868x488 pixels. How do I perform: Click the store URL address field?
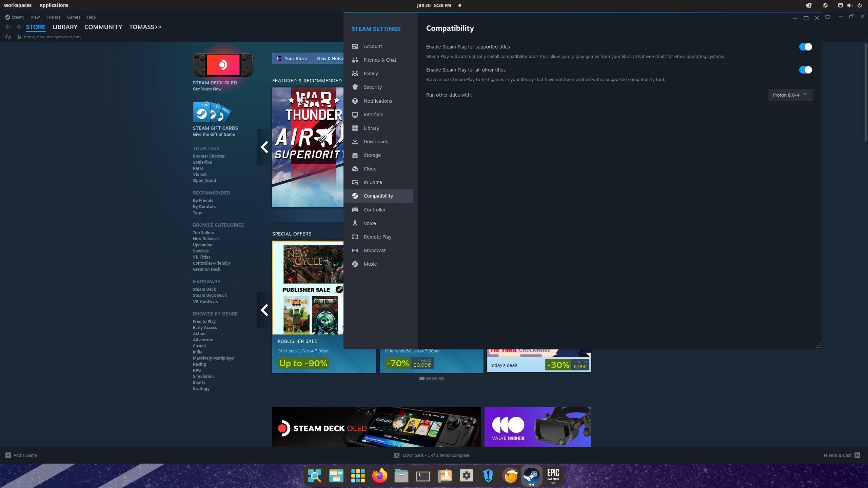tap(53, 37)
